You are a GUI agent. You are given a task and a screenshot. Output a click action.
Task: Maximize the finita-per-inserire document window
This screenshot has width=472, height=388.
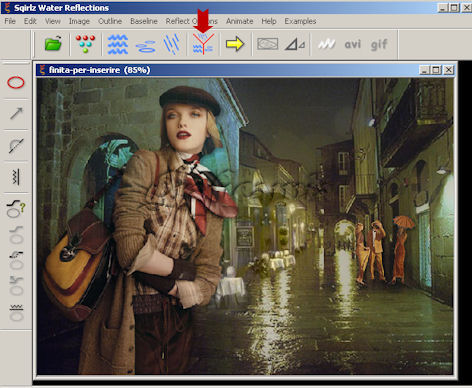click(x=436, y=70)
